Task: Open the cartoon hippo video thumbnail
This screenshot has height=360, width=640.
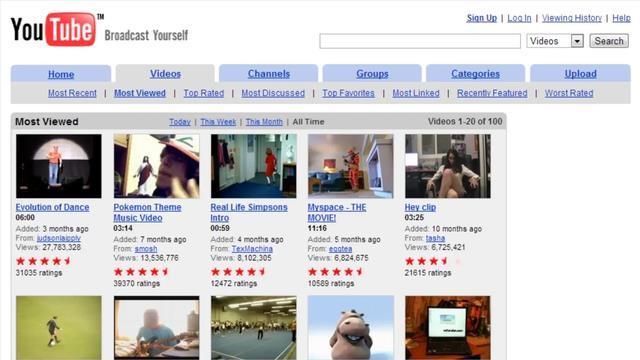Action: pos(351,328)
